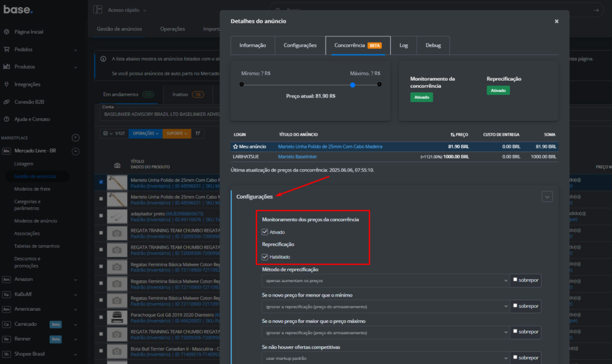Click the Renner 'Re' badge icon

[x=6, y=339]
